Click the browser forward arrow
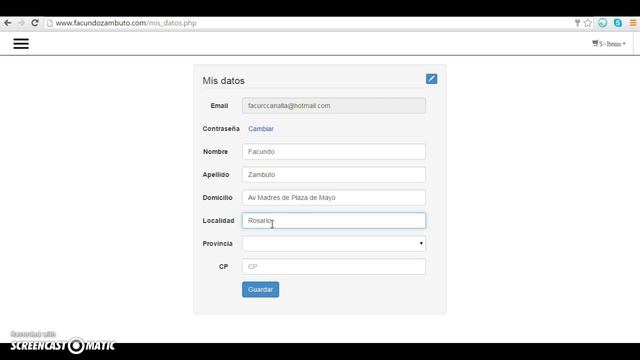640x360 pixels. [x=21, y=23]
